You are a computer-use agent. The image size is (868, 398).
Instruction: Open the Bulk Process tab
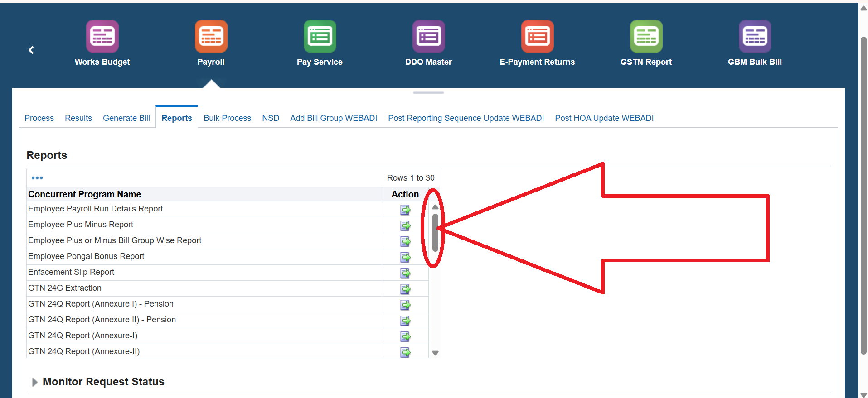(228, 118)
